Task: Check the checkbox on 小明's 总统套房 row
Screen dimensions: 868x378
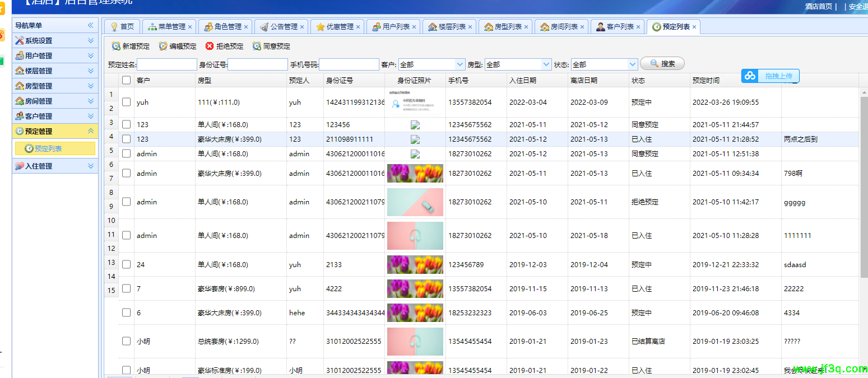Action: tap(126, 341)
